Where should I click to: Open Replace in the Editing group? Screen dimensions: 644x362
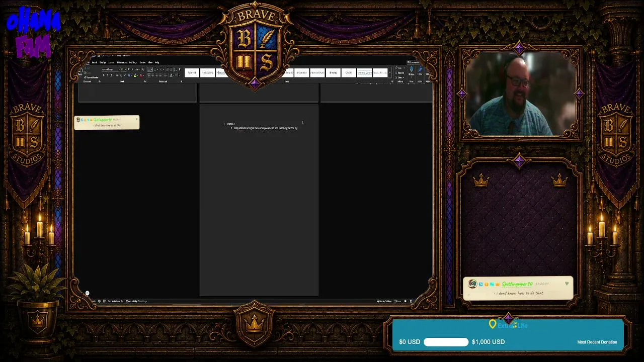400,73
